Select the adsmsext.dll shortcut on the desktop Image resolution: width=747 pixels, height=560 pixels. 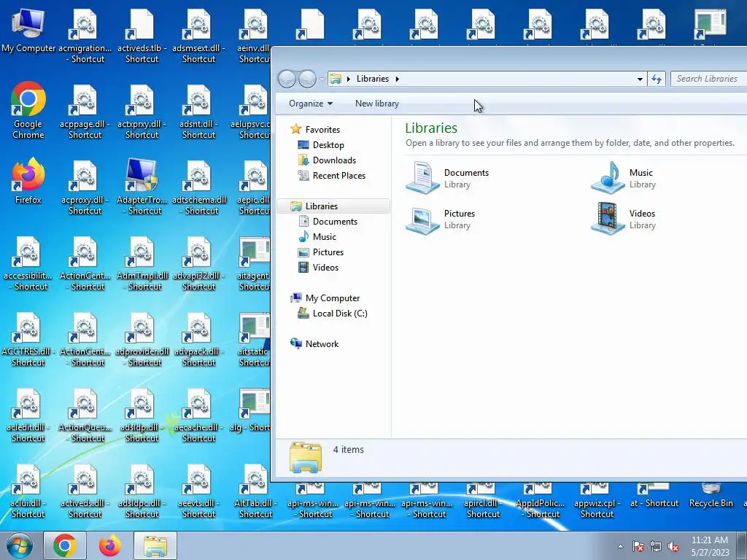[198, 36]
